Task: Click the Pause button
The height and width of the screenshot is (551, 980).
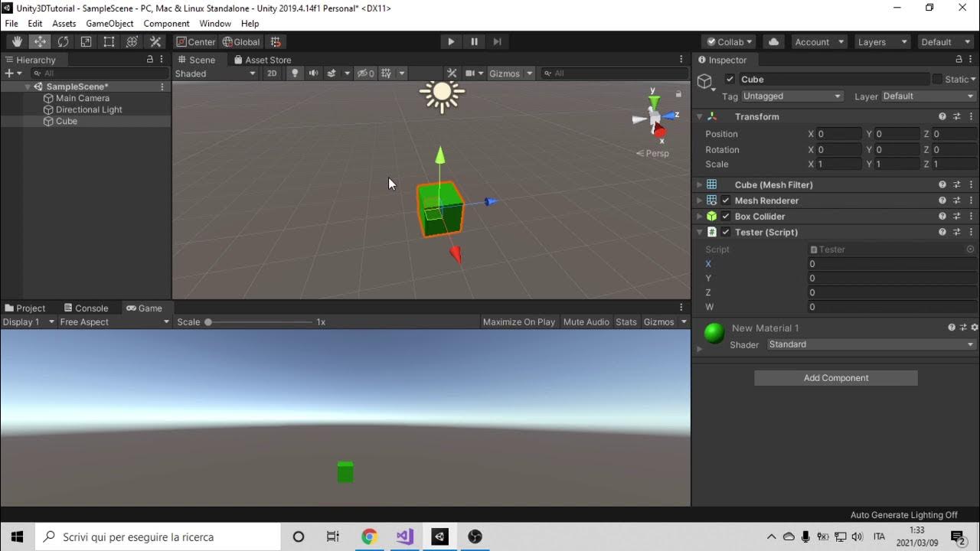Action: point(474,42)
